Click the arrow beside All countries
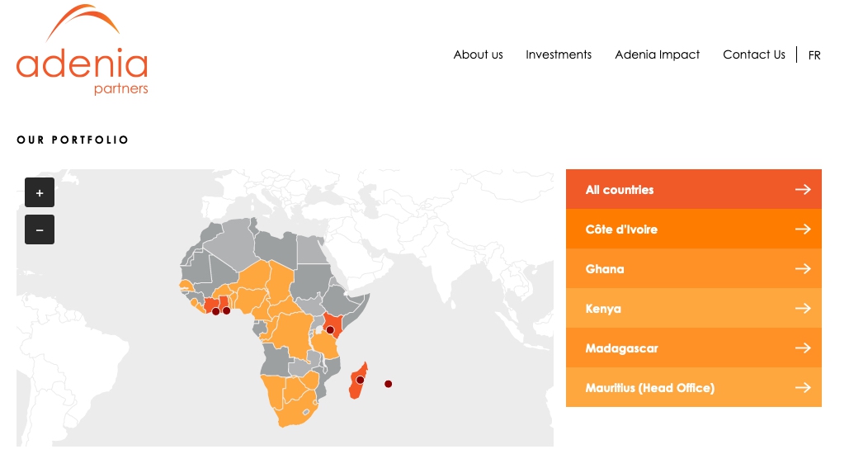 click(802, 190)
